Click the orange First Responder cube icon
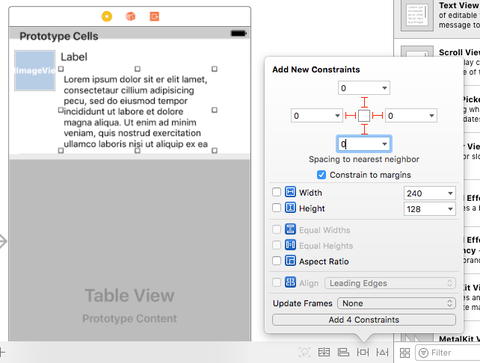This screenshot has height=363, width=480. point(131,16)
